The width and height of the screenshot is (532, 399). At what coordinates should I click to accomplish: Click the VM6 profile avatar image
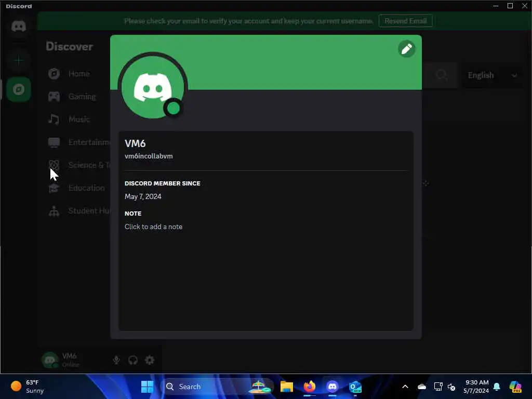152,87
